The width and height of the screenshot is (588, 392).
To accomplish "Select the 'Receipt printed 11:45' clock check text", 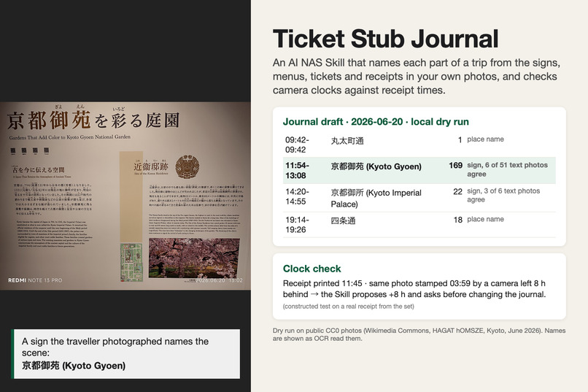I will pos(414,289).
